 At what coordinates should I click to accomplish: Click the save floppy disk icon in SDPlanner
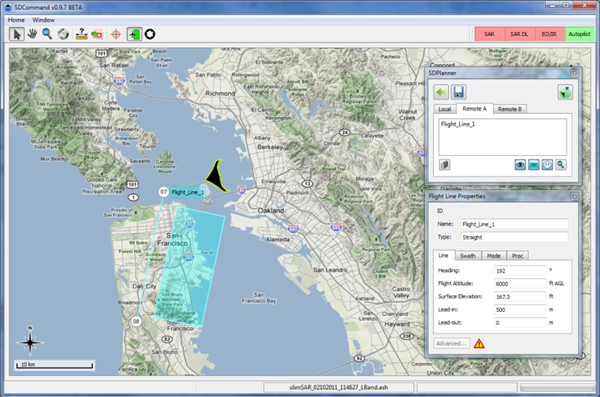458,92
